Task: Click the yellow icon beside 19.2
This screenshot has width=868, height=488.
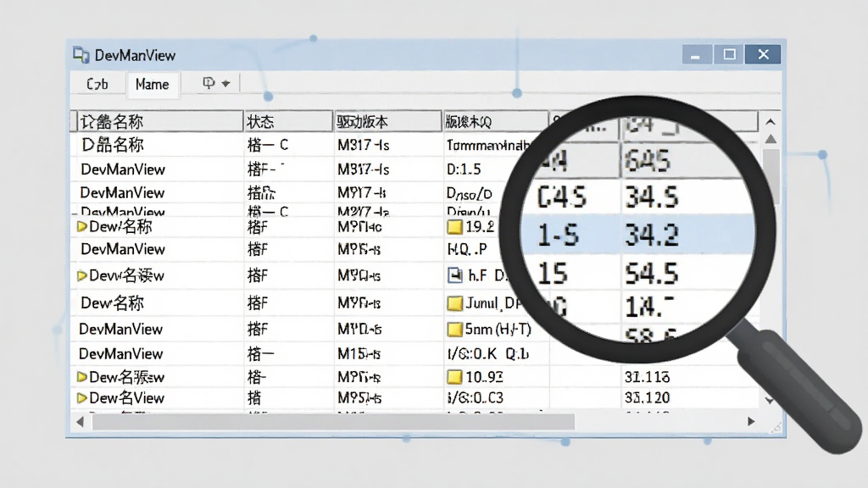Action: (454, 227)
